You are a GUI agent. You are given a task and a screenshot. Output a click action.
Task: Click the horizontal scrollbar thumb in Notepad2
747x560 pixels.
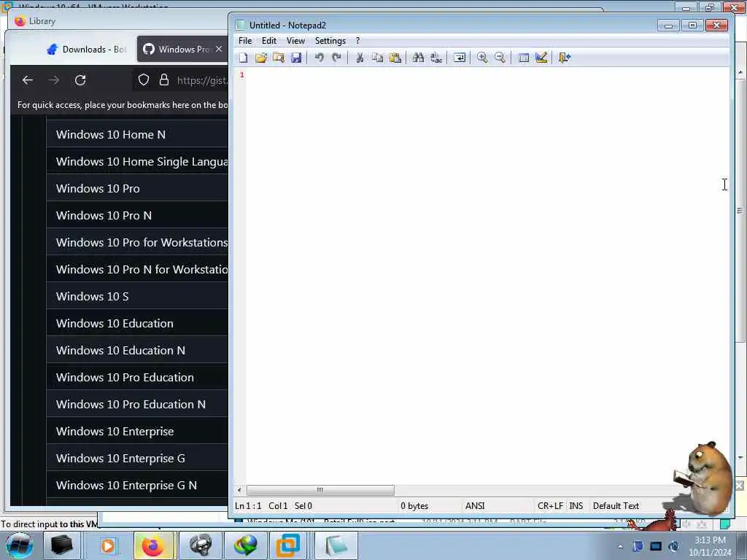pos(320,490)
